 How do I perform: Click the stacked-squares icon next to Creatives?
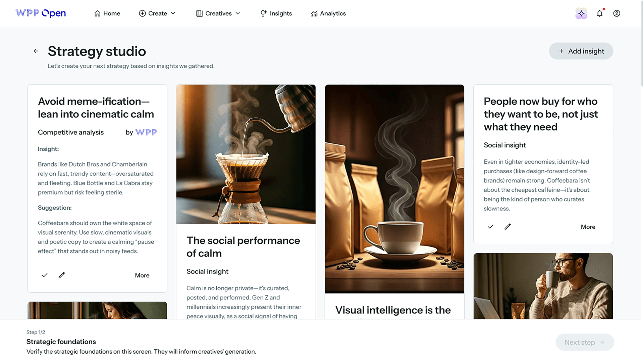tap(199, 13)
